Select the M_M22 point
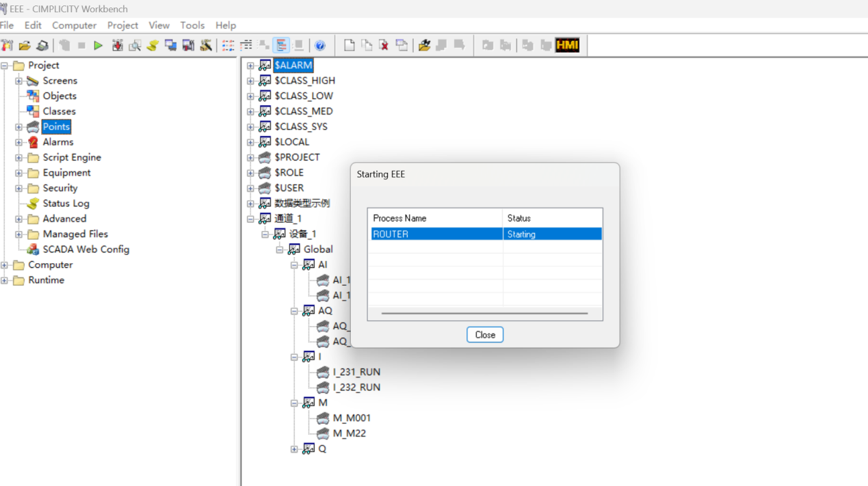 click(350, 433)
